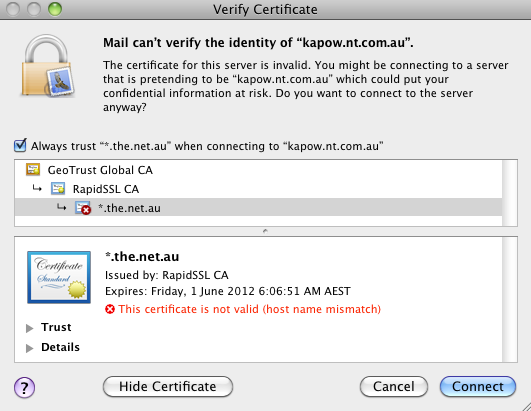
Task: Click 'This certificate is not valid' error text
Action: click(x=249, y=309)
